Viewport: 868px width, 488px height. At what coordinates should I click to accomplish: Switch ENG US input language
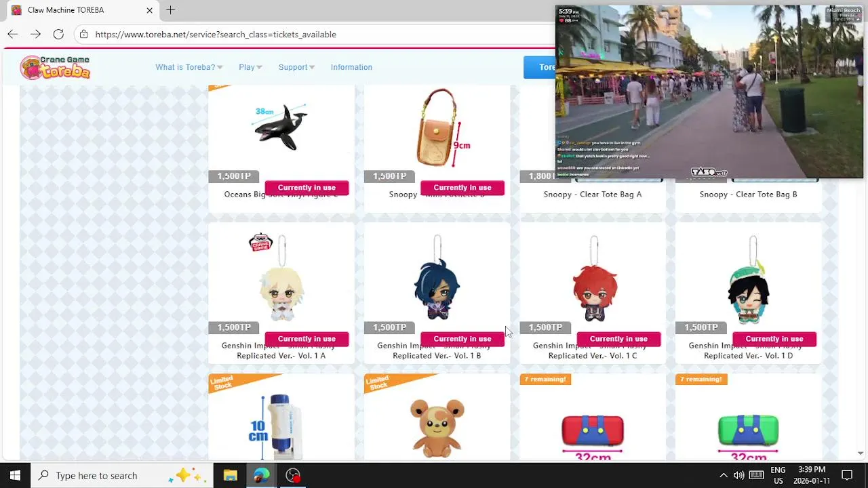pos(778,475)
